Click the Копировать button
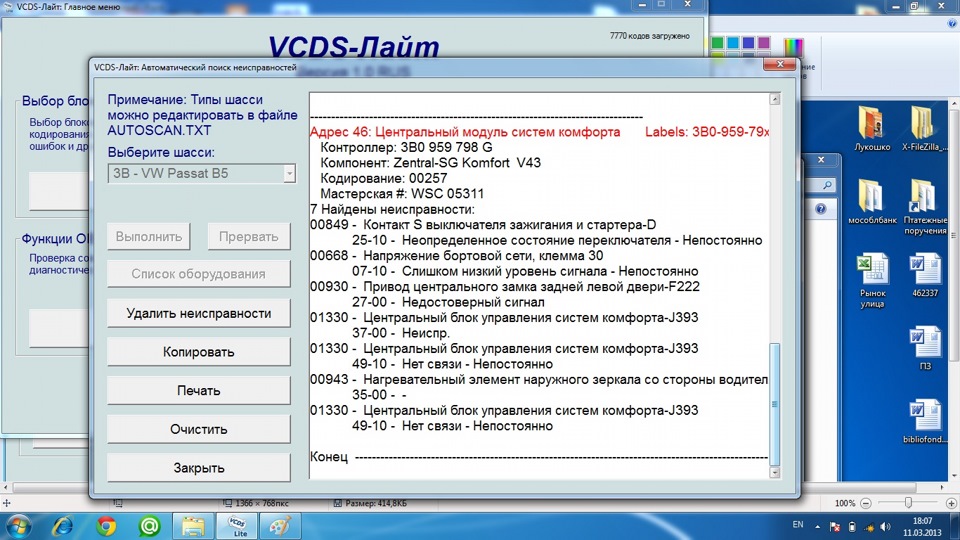 (x=198, y=352)
